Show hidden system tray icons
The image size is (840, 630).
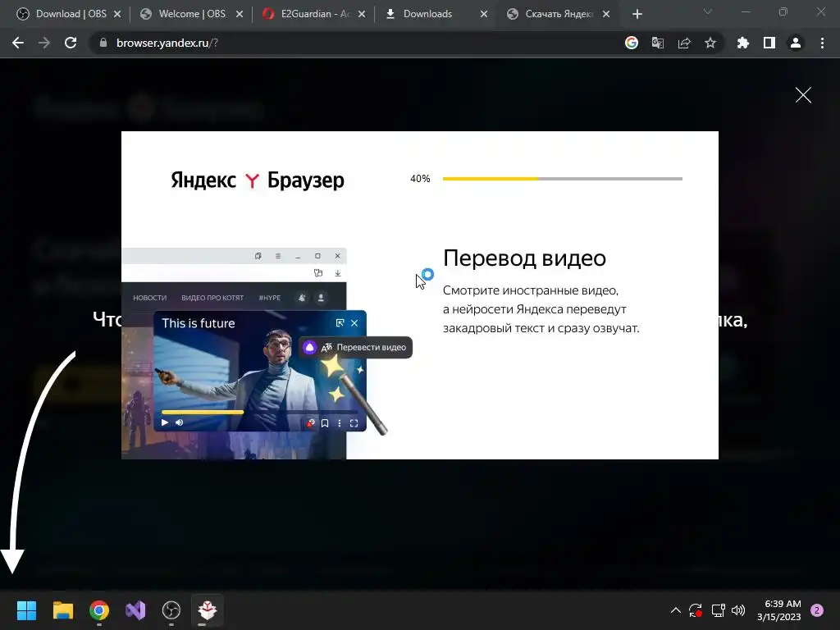676,610
